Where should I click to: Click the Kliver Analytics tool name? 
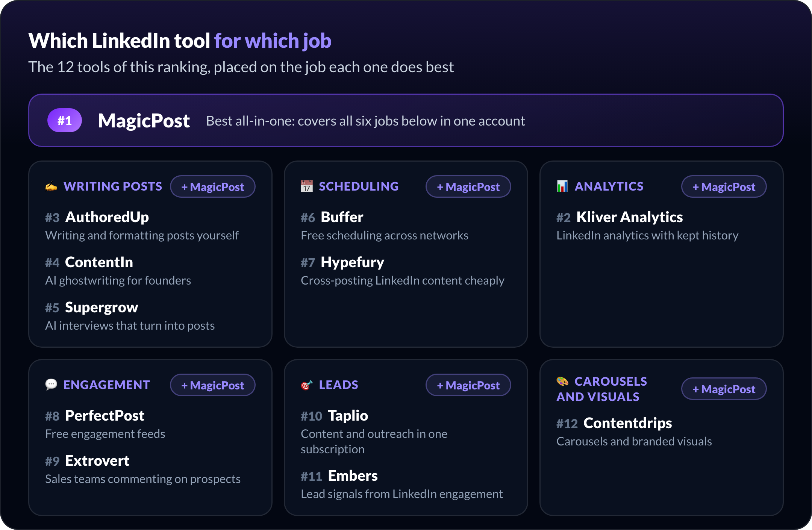click(630, 217)
